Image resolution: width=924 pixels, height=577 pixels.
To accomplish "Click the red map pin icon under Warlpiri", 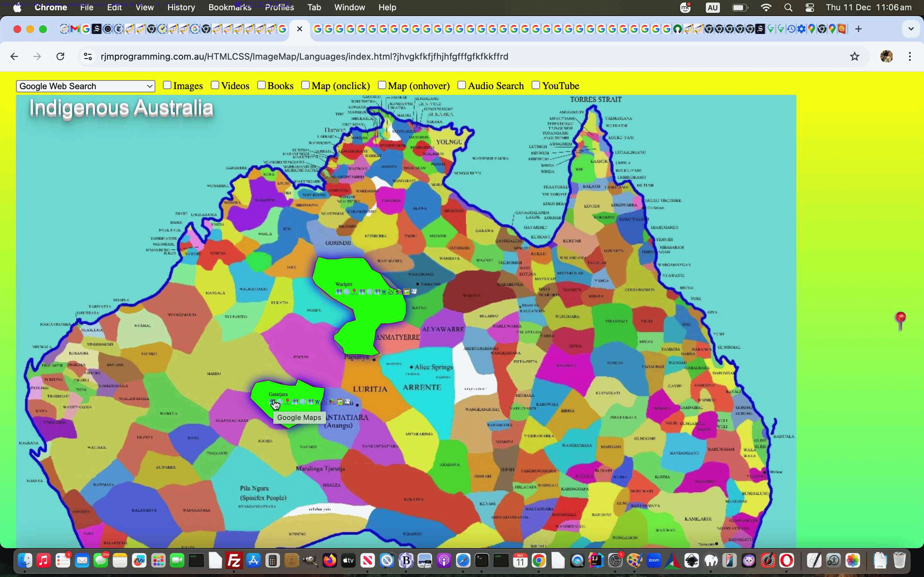I will point(354,291).
